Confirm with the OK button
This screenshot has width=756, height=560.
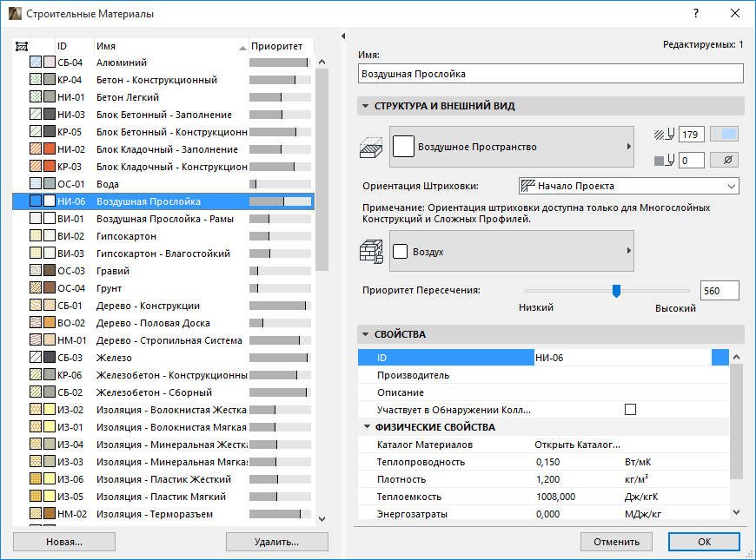coord(704,542)
